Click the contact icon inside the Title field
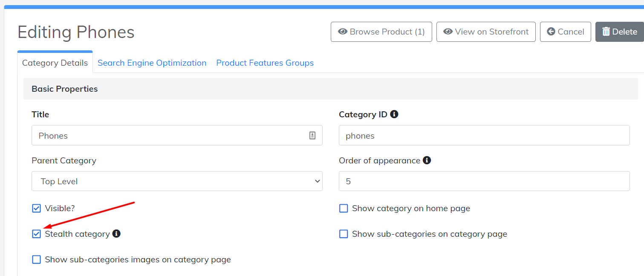 312,136
